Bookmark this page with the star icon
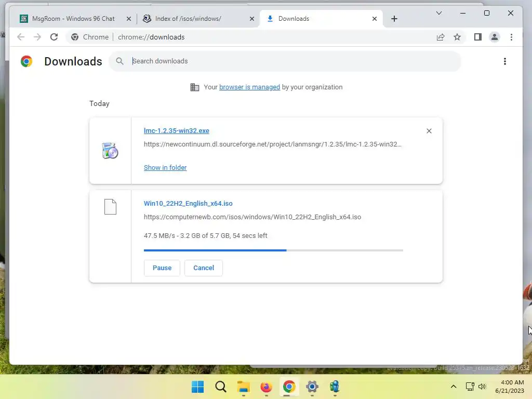 457,37
